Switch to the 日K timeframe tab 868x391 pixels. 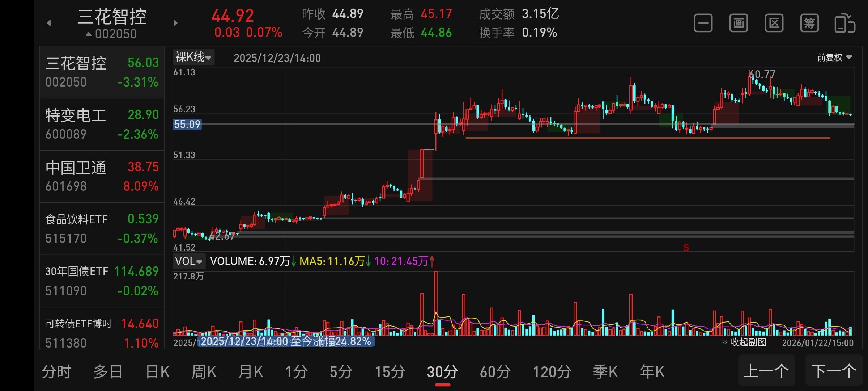(x=157, y=372)
